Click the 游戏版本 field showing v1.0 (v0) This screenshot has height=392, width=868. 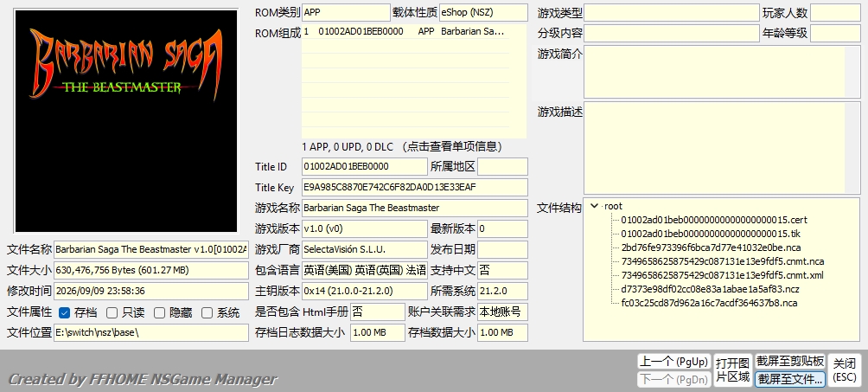tap(365, 228)
